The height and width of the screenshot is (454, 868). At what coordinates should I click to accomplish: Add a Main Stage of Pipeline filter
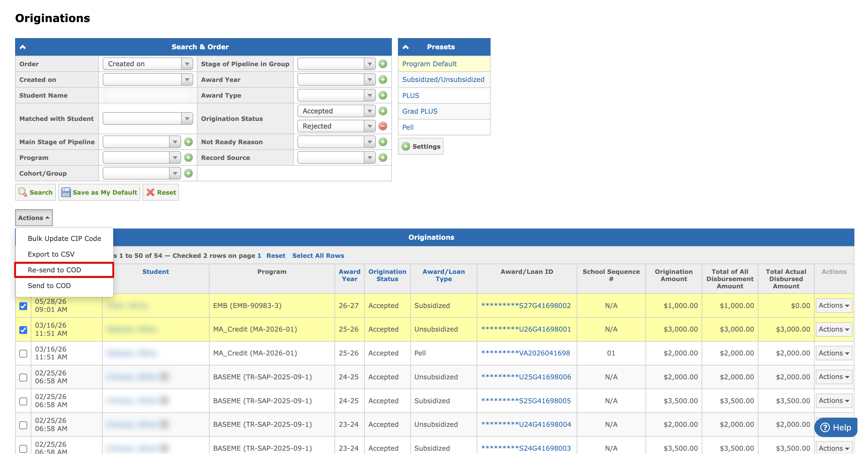[188, 142]
